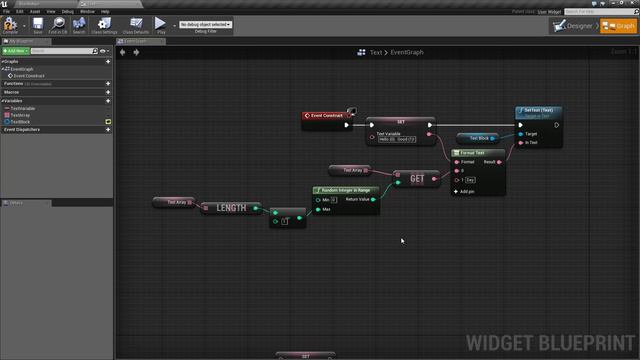The width and height of the screenshot is (640, 360).
Task: Open the debug object selection dropdown
Action: (x=206, y=24)
